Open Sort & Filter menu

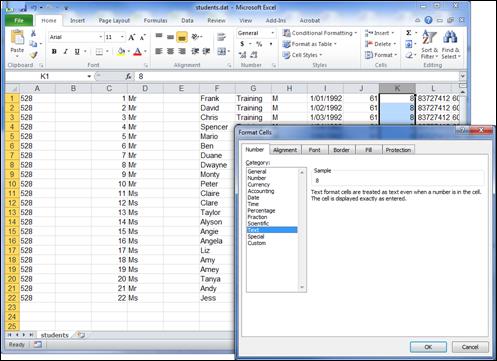pyautogui.click(x=429, y=45)
